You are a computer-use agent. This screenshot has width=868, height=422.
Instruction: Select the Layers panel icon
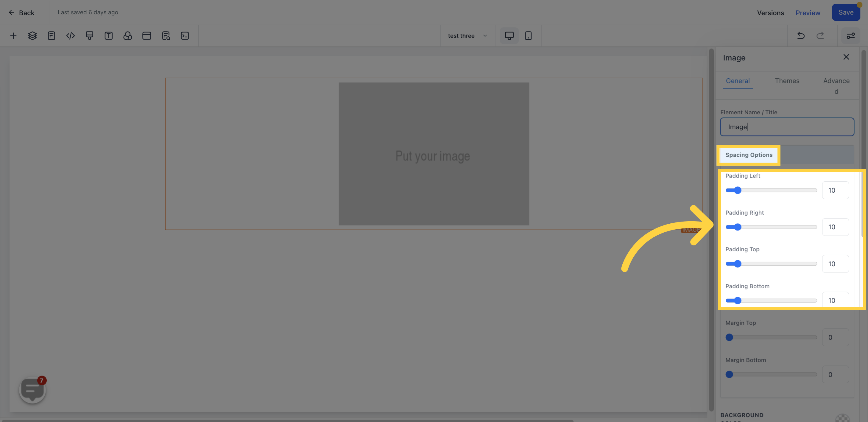(32, 36)
